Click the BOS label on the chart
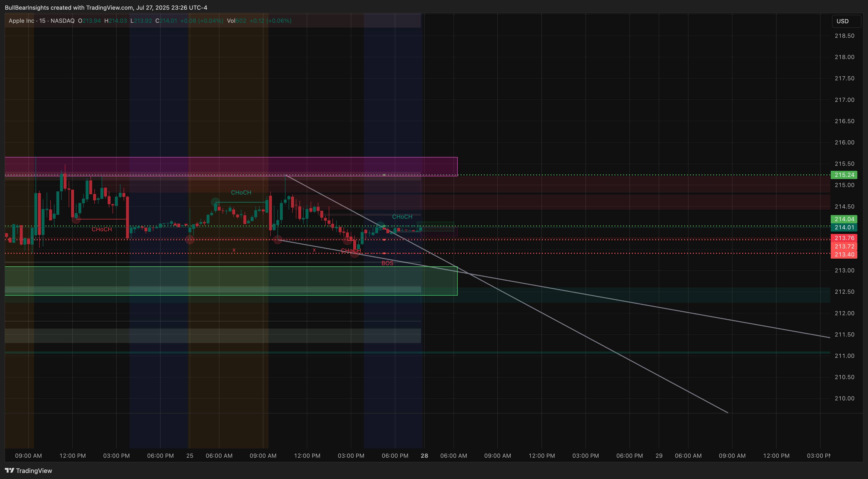 point(387,263)
